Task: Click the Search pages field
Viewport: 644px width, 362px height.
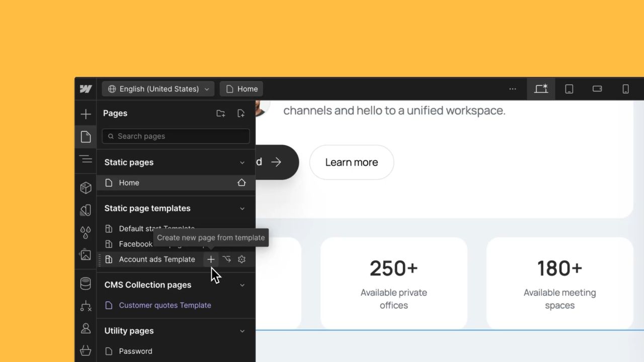Action: click(x=176, y=136)
